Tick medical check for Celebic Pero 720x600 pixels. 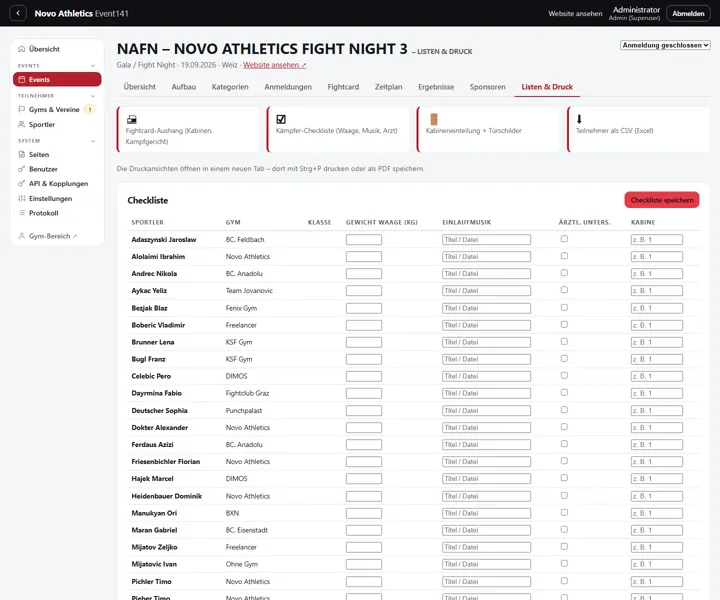(x=564, y=376)
